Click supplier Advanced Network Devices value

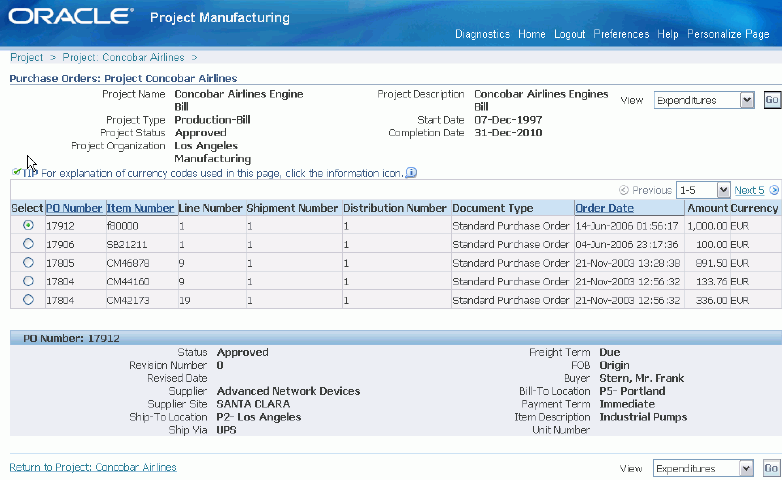pyautogui.click(x=288, y=391)
